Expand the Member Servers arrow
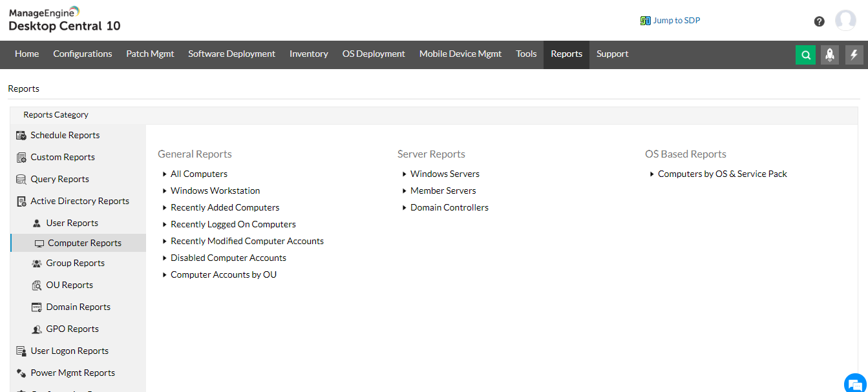Screen dimensions: 868x392 (405, 191)
